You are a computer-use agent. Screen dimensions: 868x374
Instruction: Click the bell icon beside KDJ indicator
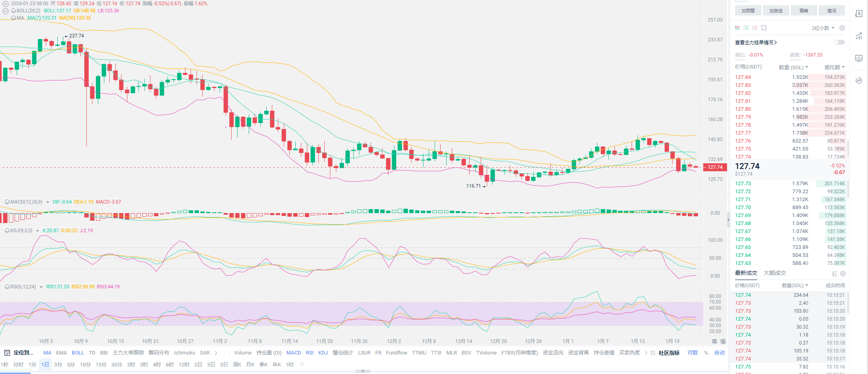(x=7, y=231)
